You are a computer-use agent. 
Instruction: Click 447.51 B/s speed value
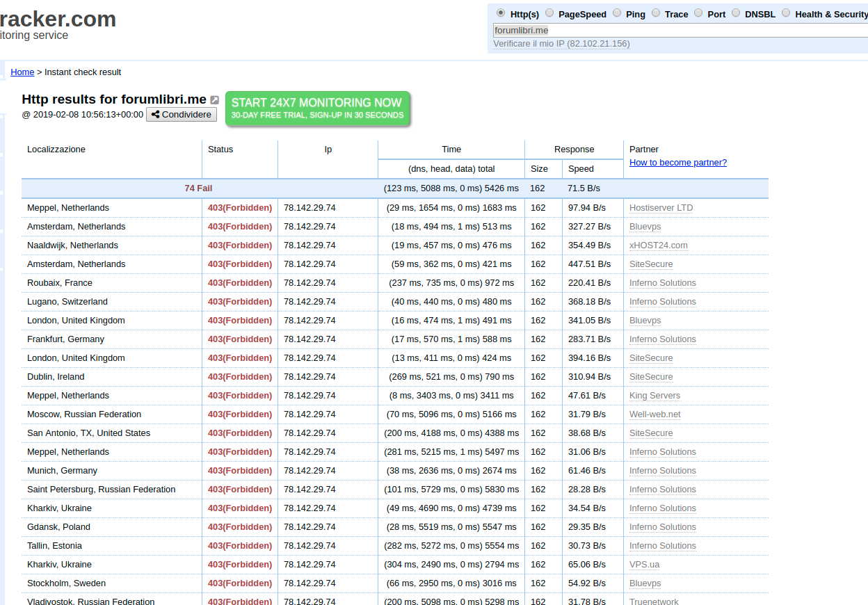[x=589, y=264]
